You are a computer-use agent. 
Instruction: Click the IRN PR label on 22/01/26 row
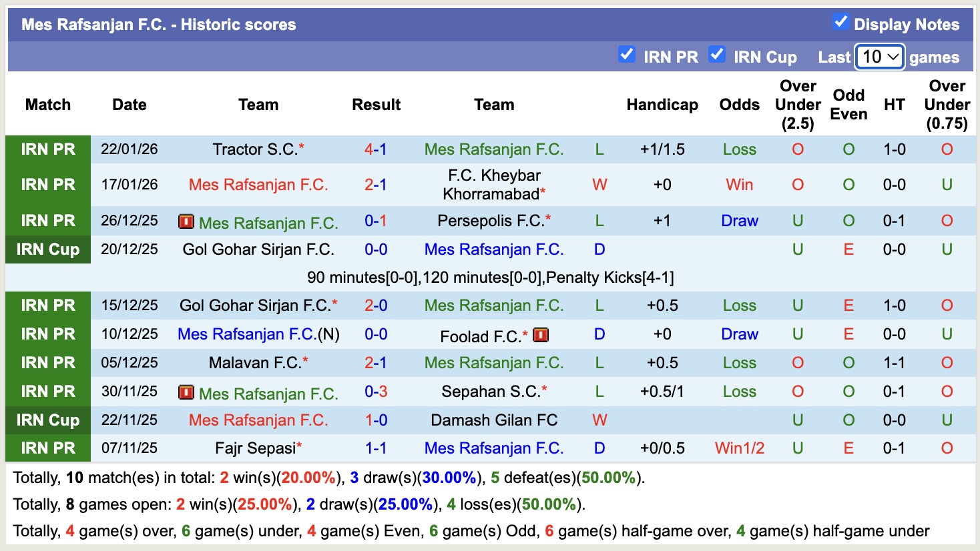(48, 149)
